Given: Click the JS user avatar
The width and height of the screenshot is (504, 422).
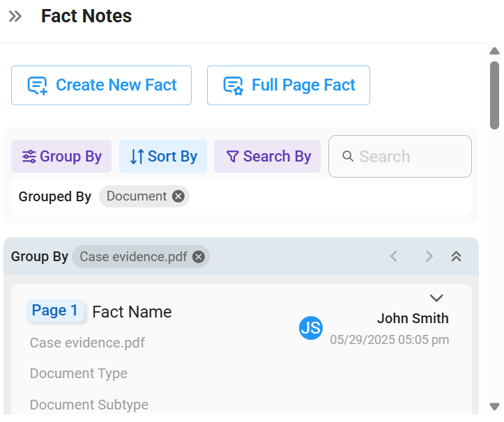Looking at the screenshot, I should [311, 328].
